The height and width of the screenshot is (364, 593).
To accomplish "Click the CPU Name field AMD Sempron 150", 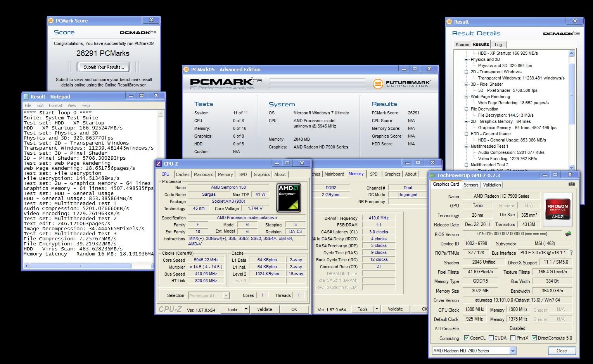I will tap(228, 188).
